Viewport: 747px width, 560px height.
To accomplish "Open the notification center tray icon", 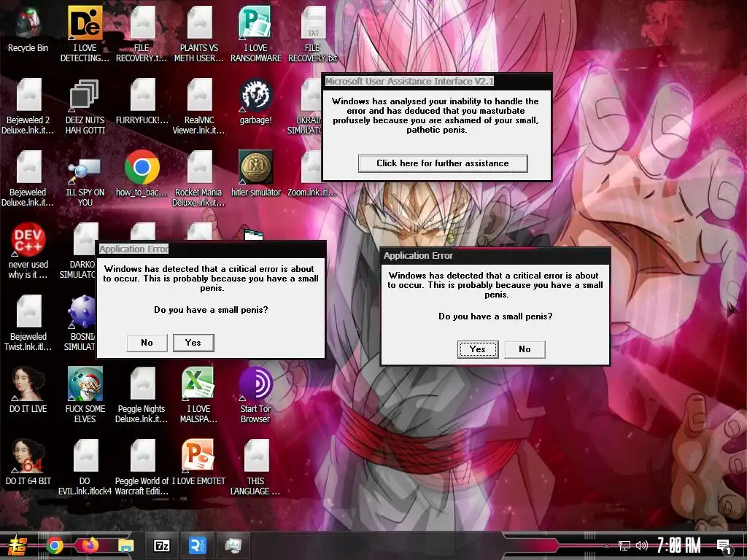I will (x=724, y=547).
